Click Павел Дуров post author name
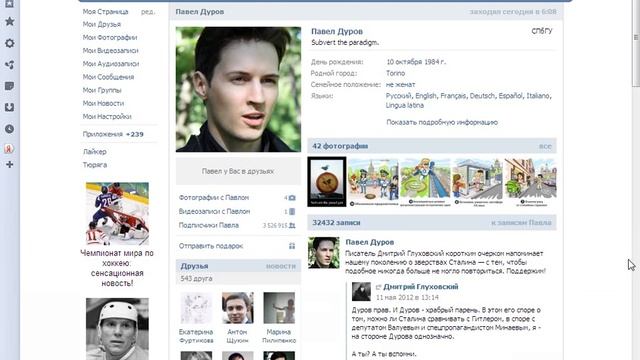Screen dimensions: 640x360 coord(369,242)
